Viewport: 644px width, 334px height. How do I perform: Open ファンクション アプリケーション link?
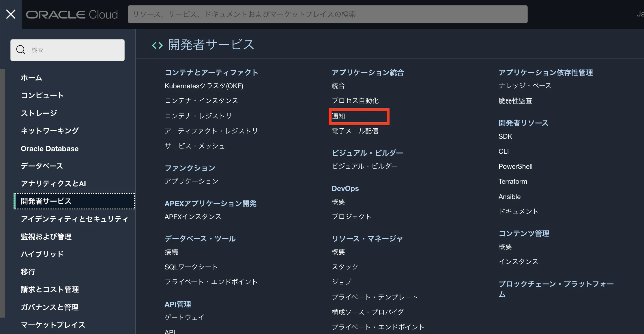click(192, 181)
